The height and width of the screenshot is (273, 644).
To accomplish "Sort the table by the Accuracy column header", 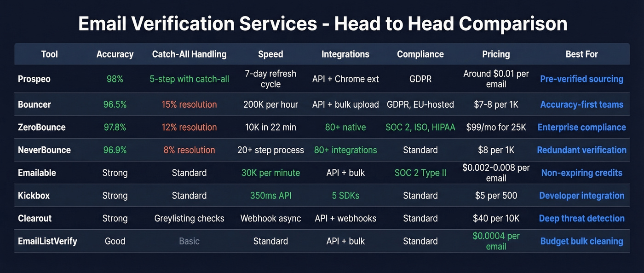I will [115, 54].
